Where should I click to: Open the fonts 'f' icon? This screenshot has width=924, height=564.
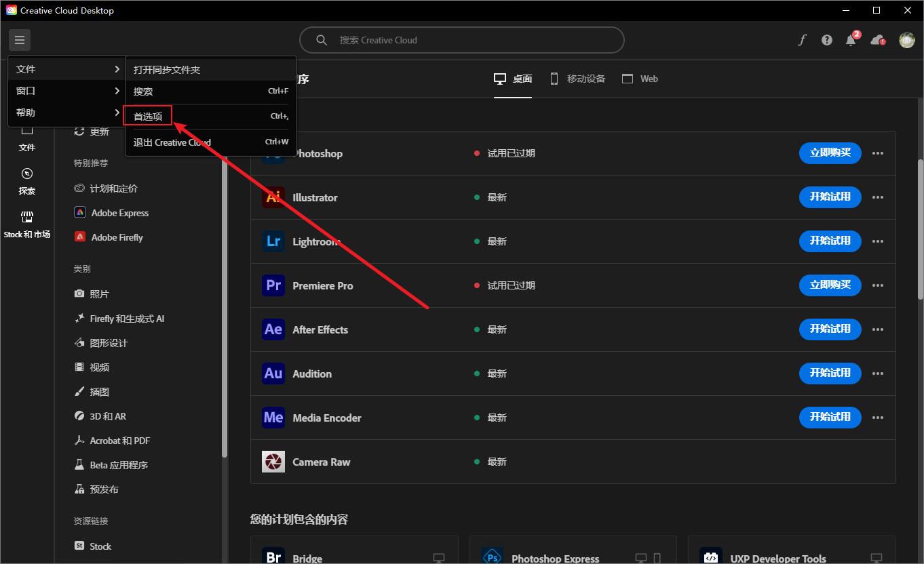803,40
